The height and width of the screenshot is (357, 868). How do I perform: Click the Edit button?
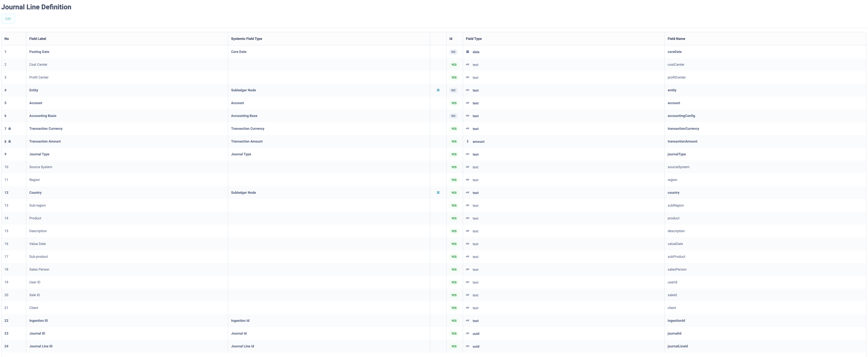point(8,19)
